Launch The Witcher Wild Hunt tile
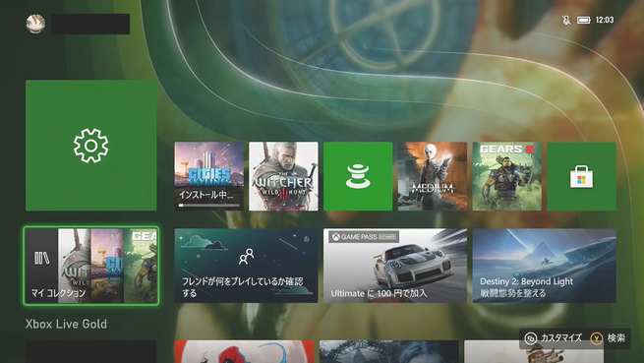Image resolution: width=644 pixels, height=363 pixels. click(x=283, y=176)
